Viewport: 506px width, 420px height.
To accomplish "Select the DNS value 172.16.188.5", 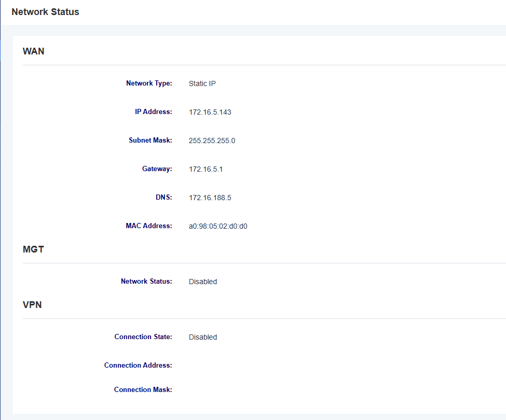I will point(210,198).
